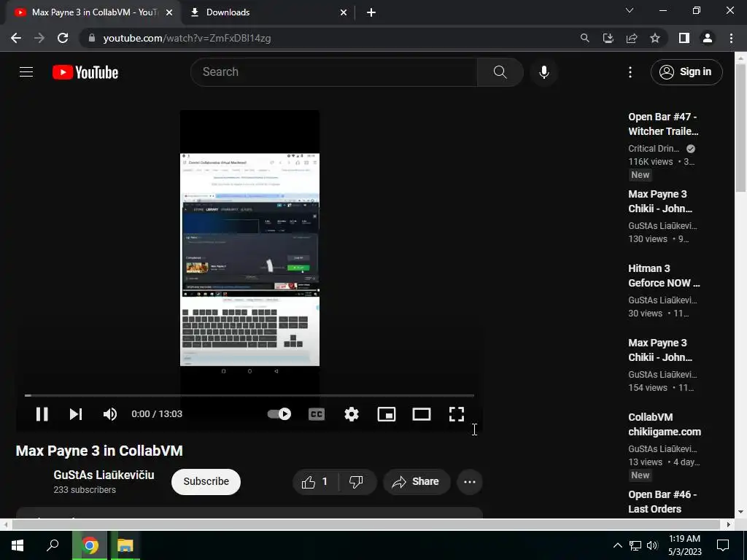Open the tab search chevron
The height and width of the screenshot is (560, 747).
[x=630, y=10]
